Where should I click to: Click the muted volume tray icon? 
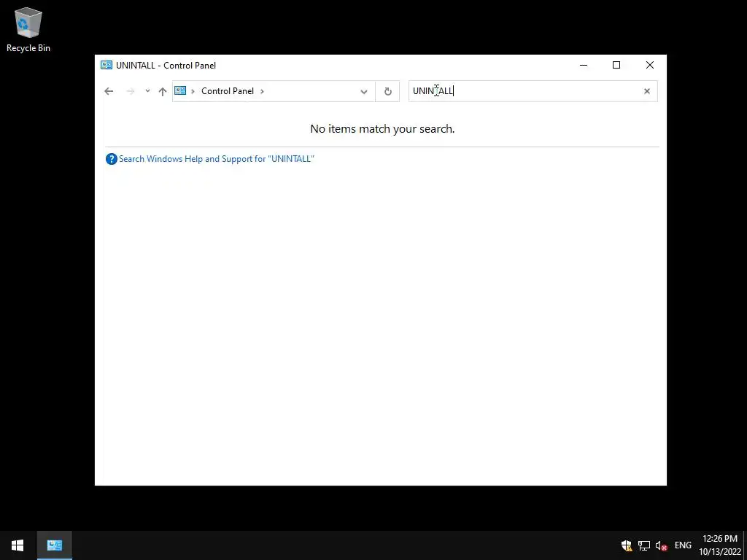tap(661, 545)
